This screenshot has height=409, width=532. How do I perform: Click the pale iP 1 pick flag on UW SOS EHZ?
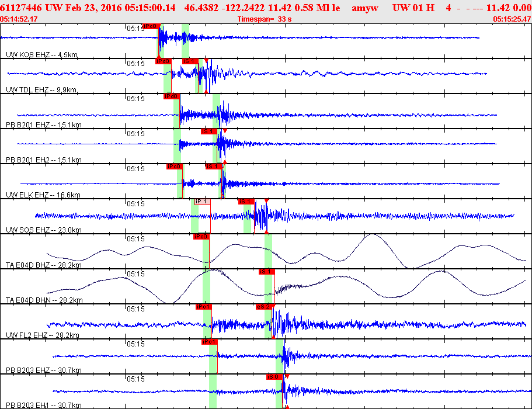(x=202, y=202)
